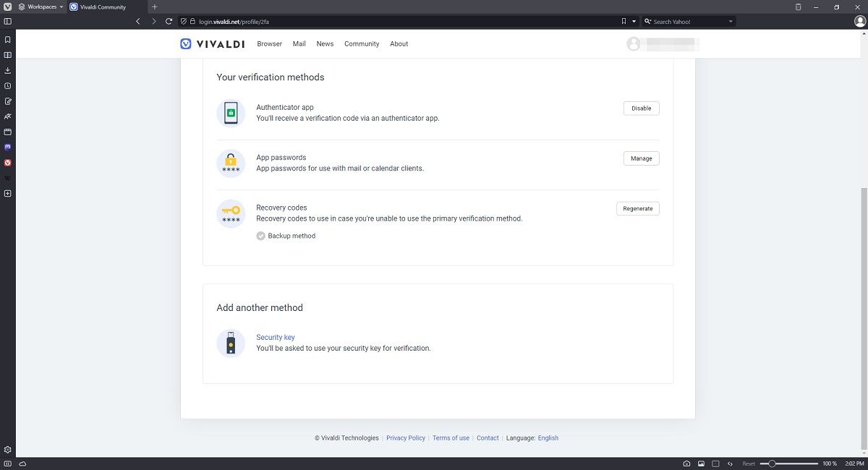The height and width of the screenshot is (470, 868).
Task: View site info via padlock icon
Action: coord(193,22)
